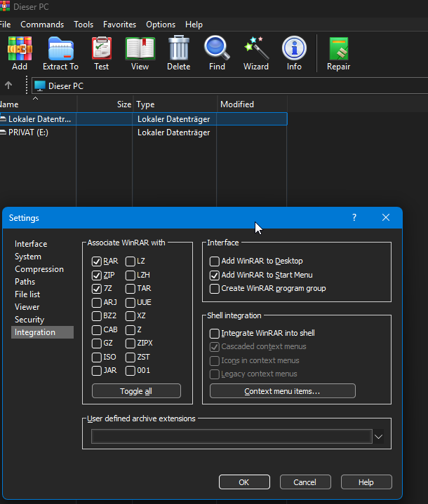Uncheck the 7Z association checkbox
Image resolution: width=428 pixels, height=504 pixels.
click(x=97, y=289)
